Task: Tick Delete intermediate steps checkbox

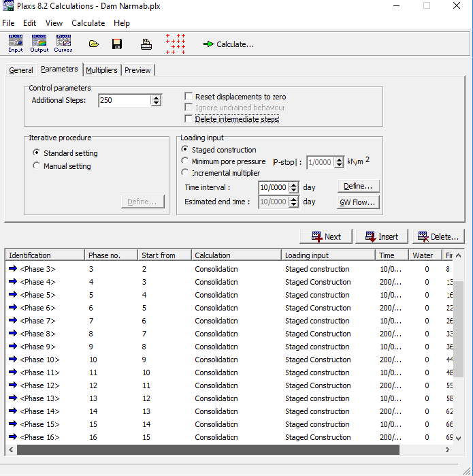Action: (x=189, y=119)
